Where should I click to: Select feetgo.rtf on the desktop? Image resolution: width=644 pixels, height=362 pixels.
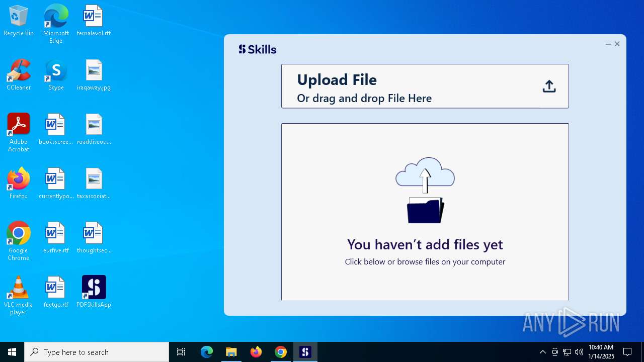click(x=56, y=292)
